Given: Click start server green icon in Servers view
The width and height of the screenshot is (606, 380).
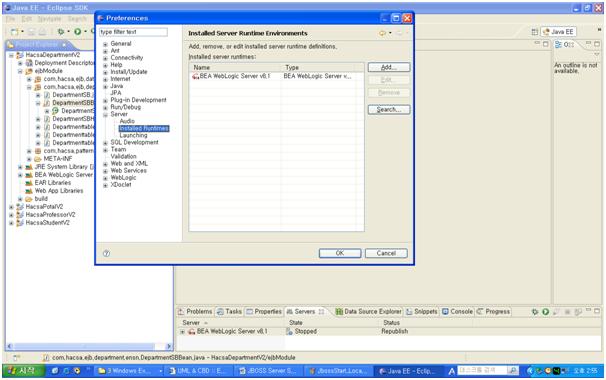Looking at the screenshot, I should 545,312.
